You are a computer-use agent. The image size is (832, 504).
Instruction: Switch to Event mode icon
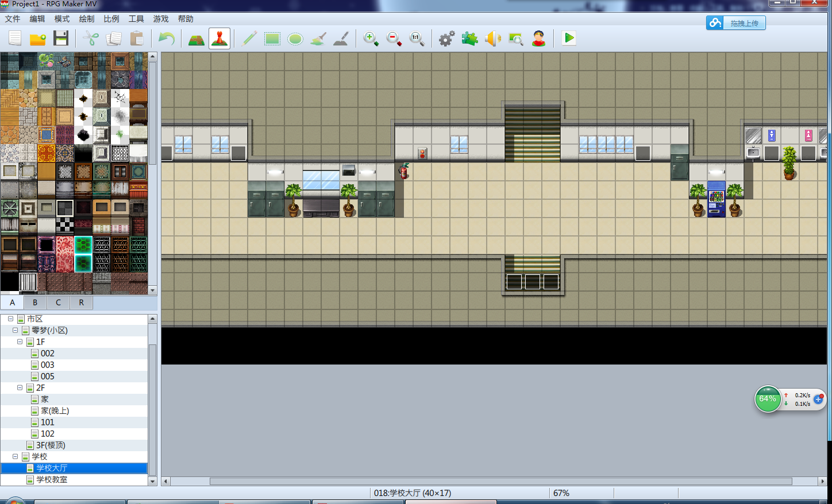[x=219, y=38]
